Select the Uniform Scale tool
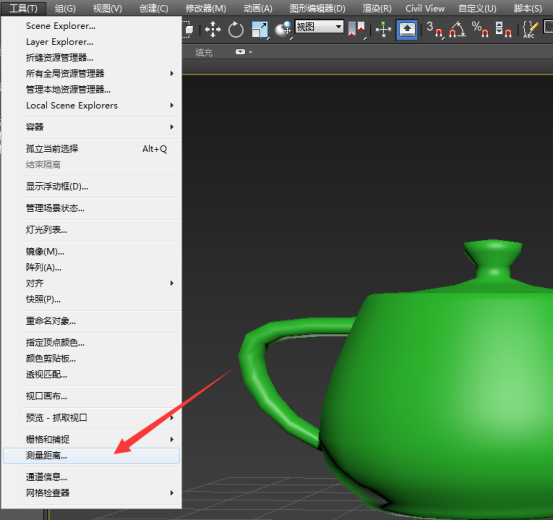554x520 pixels. coord(260,30)
